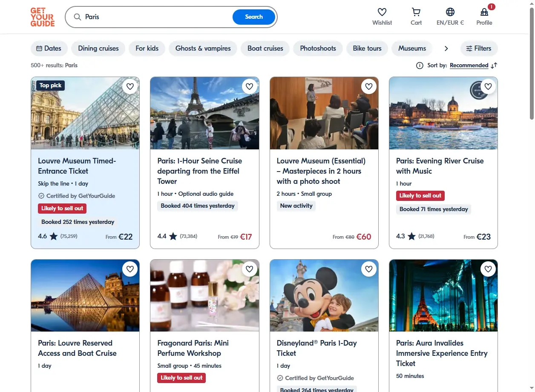This screenshot has height=392, width=535.
Task: Click the perfume bottles workshop thumbnail
Action: [204, 295]
